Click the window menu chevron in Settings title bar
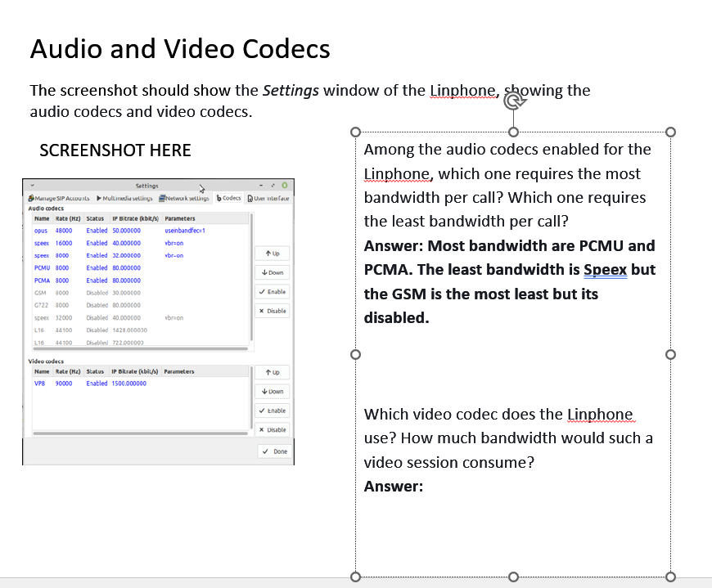 tap(32, 185)
